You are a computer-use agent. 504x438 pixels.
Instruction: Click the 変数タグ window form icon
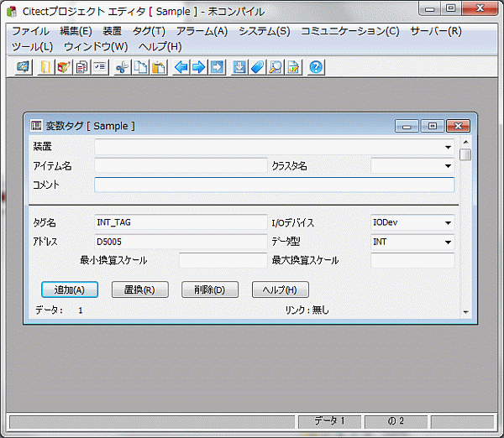click(36, 126)
